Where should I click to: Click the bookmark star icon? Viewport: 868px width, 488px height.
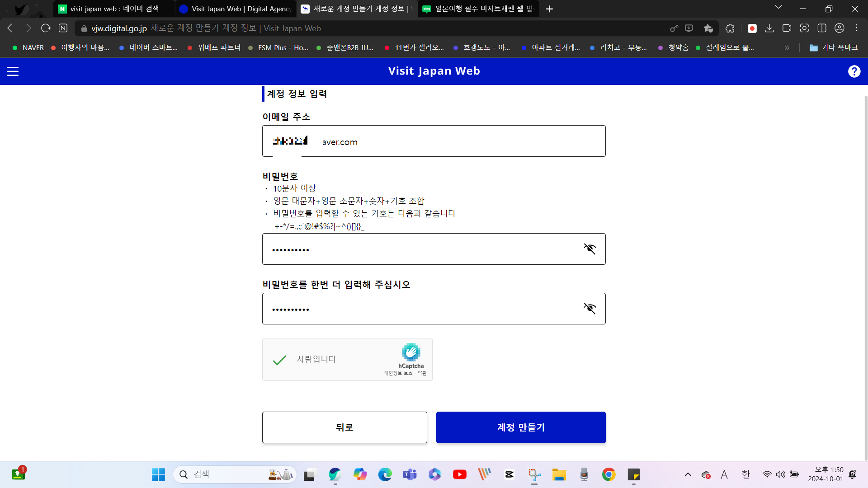pyautogui.click(x=708, y=28)
